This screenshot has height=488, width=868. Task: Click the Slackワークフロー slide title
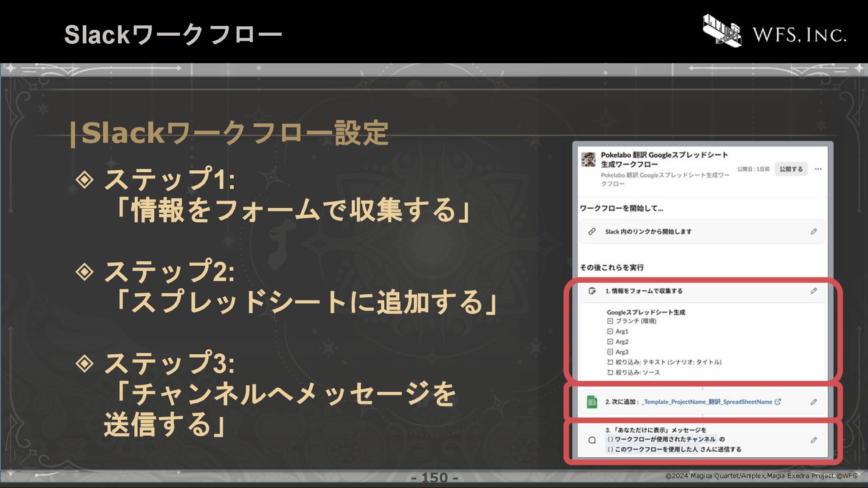tap(173, 34)
